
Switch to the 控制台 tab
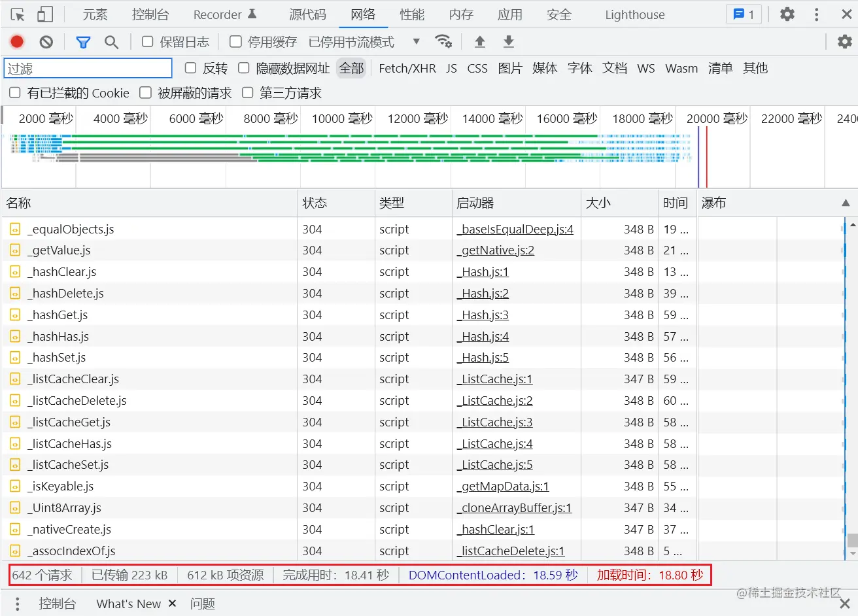(150, 14)
